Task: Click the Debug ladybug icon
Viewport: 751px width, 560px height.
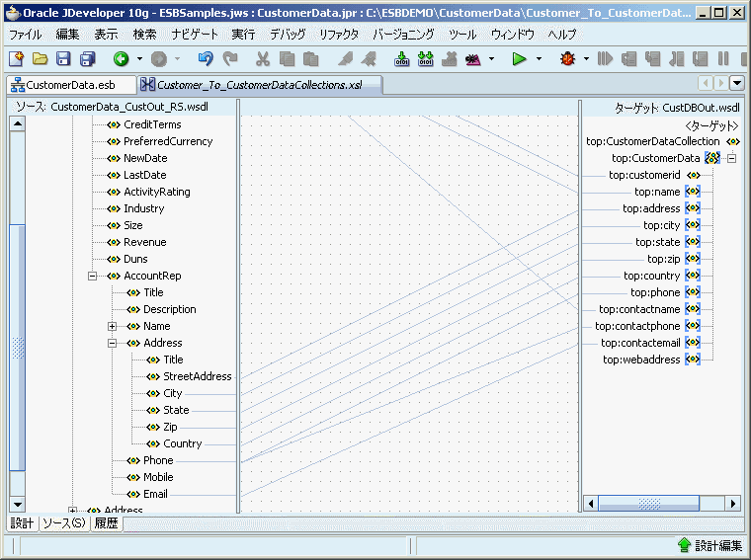Action: pos(567,59)
